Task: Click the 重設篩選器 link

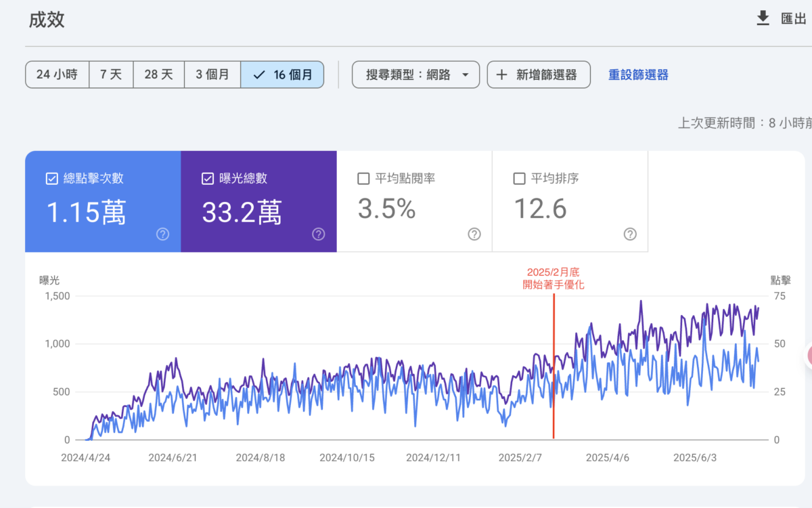Action: coord(638,75)
